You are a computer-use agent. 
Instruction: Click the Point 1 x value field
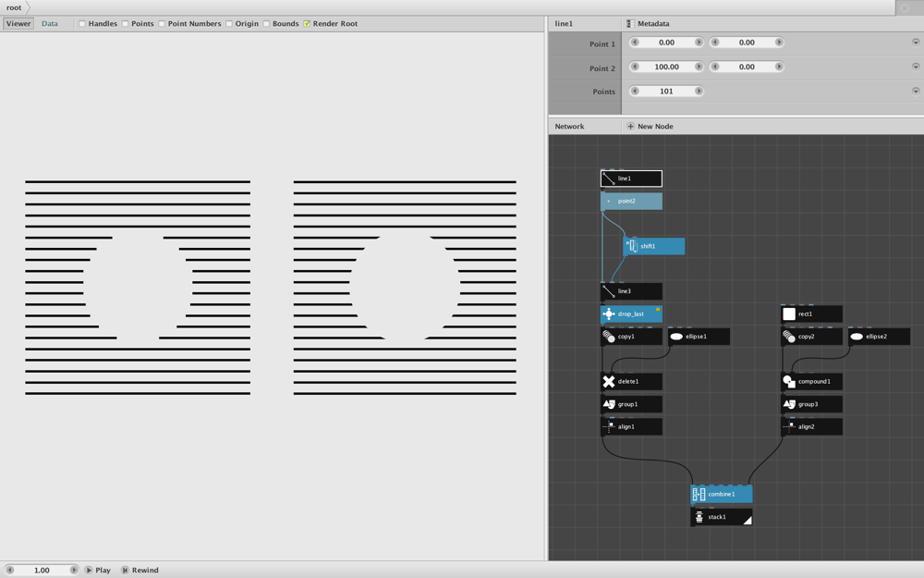(x=666, y=43)
